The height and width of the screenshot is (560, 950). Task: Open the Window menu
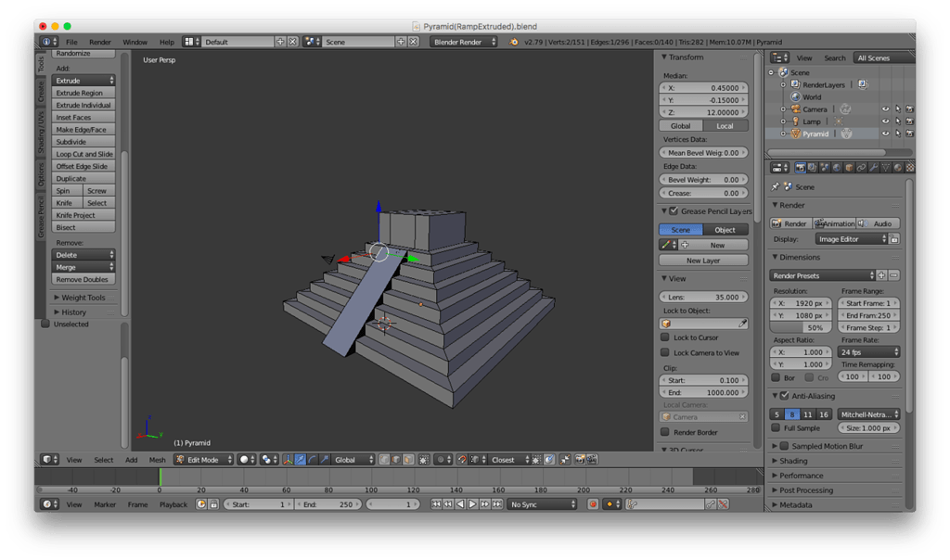click(135, 42)
